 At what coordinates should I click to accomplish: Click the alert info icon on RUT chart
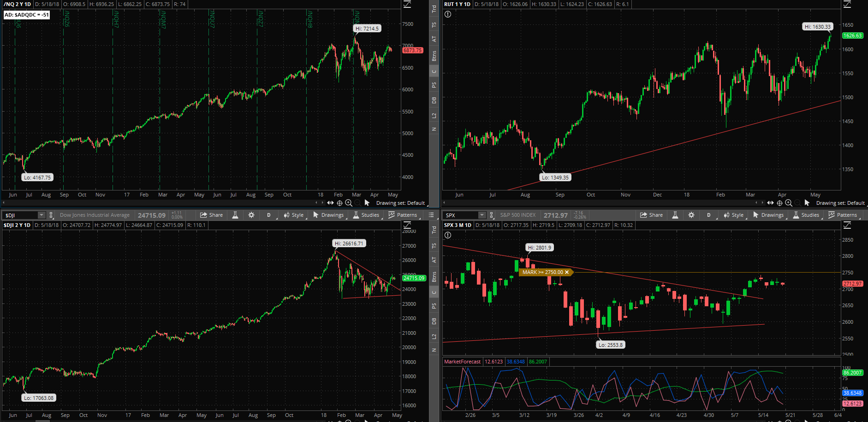(x=448, y=14)
